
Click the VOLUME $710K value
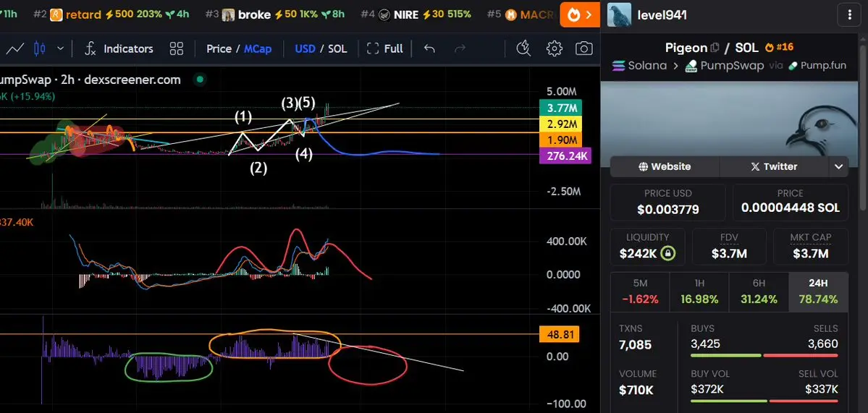pos(636,390)
